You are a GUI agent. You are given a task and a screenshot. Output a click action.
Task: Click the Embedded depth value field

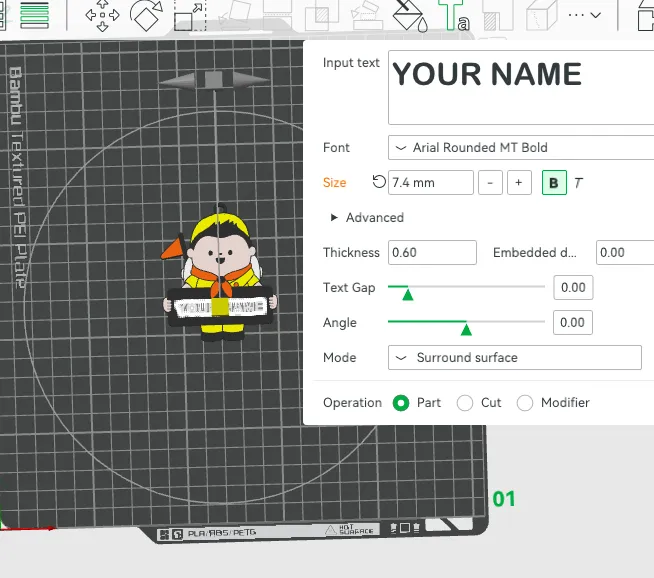[x=625, y=252]
